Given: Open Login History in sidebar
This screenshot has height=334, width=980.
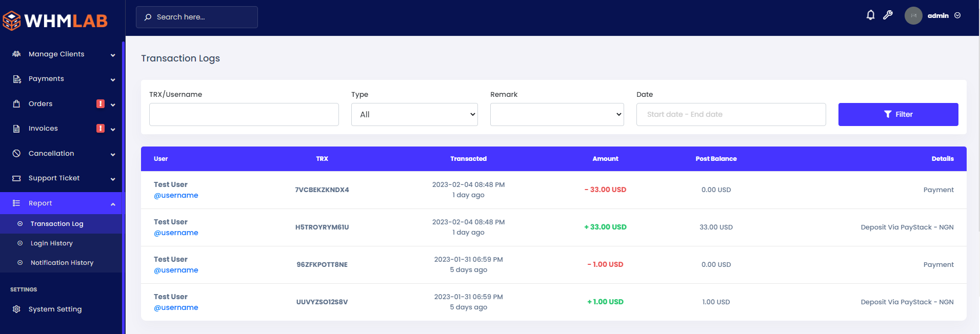Looking at the screenshot, I should [51, 243].
